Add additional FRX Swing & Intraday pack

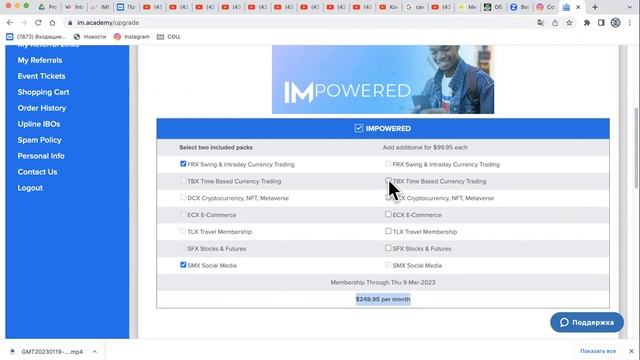pyautogui.click(x=388, y=164)
